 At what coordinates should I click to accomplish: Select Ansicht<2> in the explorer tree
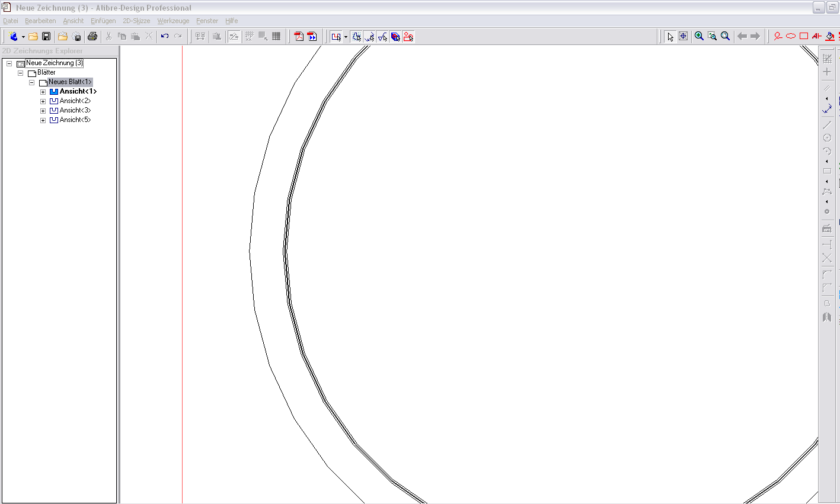[75, 101]
